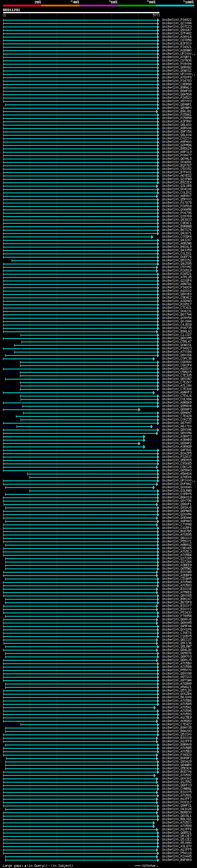Select hit UniRef100_A1DS03
This screenshot has height=868, width=197.
(176, 369)
